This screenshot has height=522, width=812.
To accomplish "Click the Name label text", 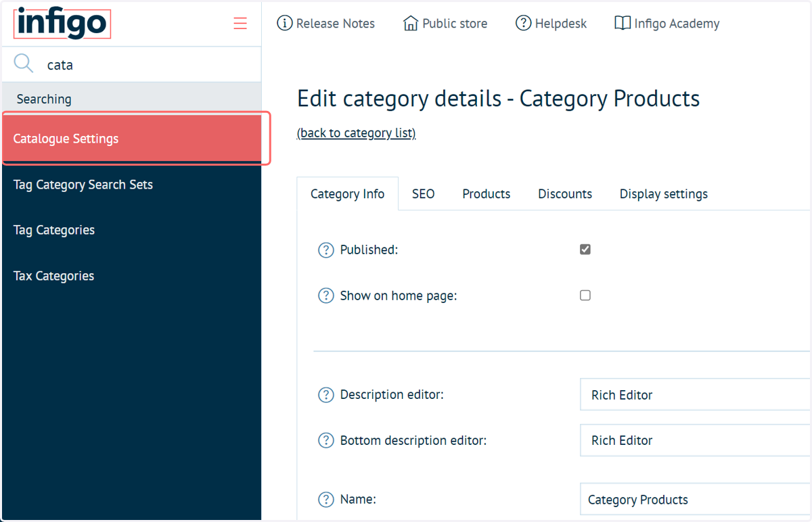I will tap(358, 500).
